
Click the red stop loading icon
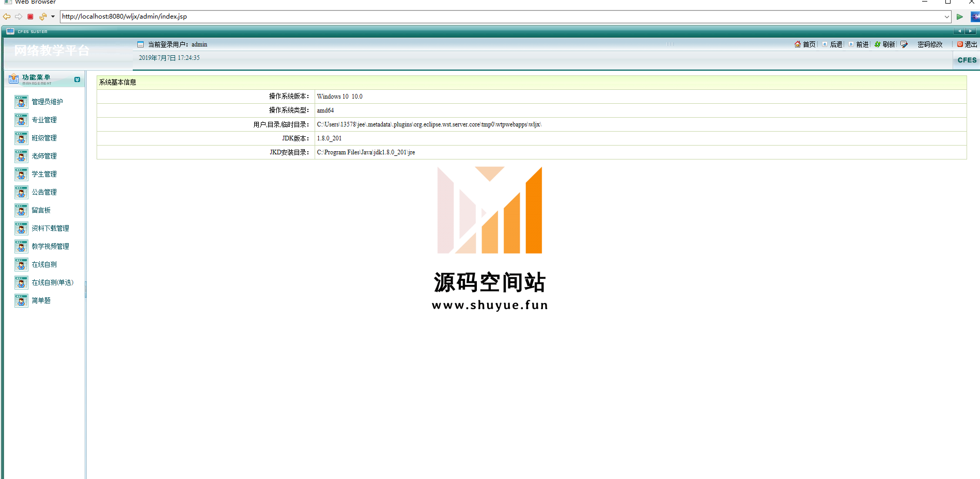[x=30, y=17]
